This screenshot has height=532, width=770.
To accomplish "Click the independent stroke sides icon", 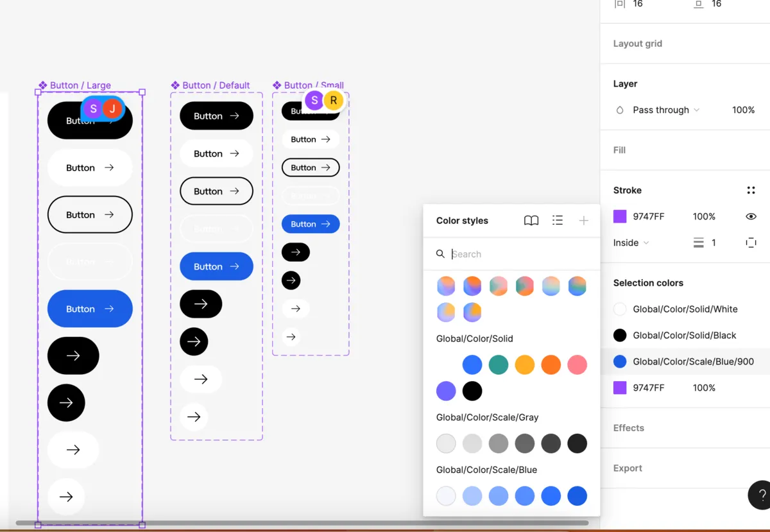I will tap(751, 243).
